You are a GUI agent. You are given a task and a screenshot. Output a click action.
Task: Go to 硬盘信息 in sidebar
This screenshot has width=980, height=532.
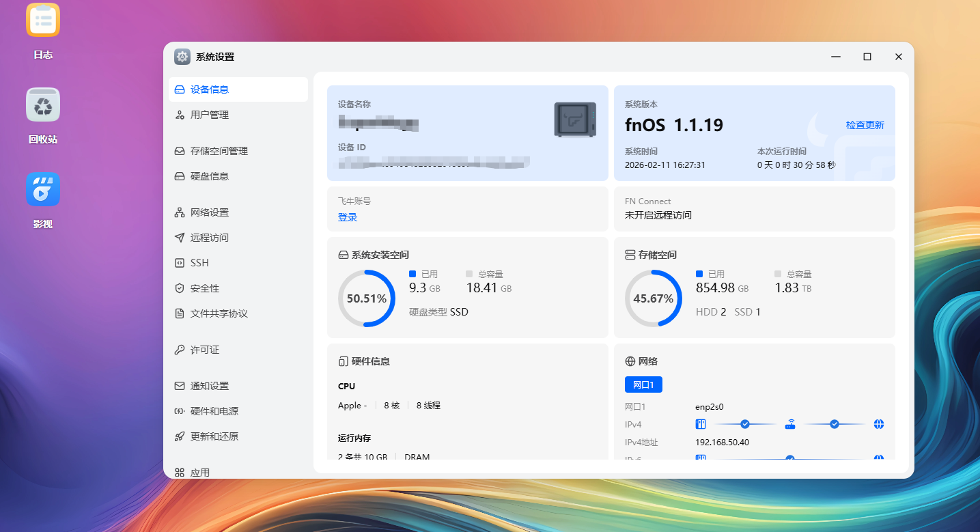click(x=209, y=176)
